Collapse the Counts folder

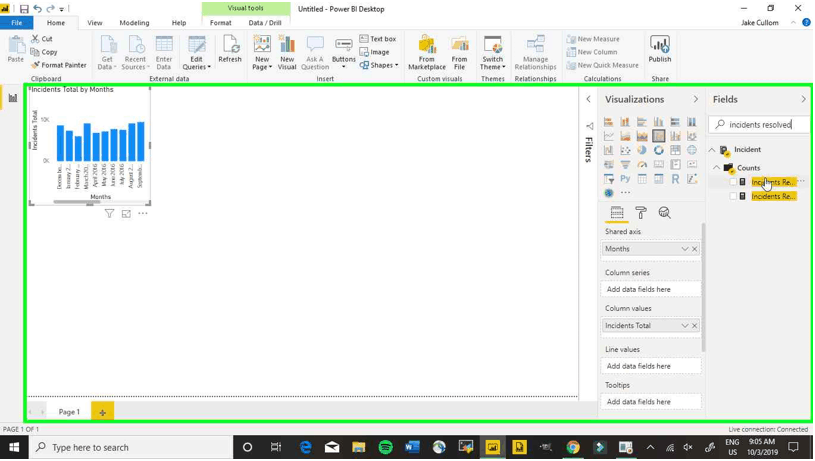[717, 168]
